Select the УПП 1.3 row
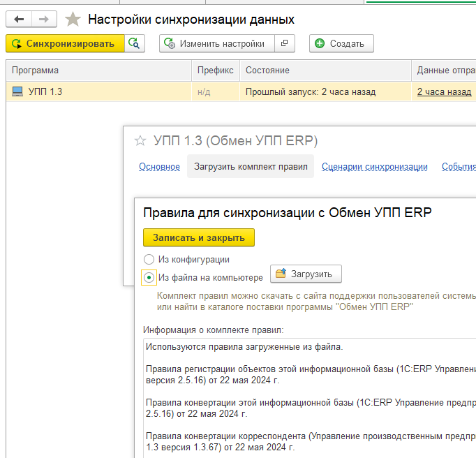Image resolution: width=476 pixels, height=458 pixels. click(x=241, y=91)
